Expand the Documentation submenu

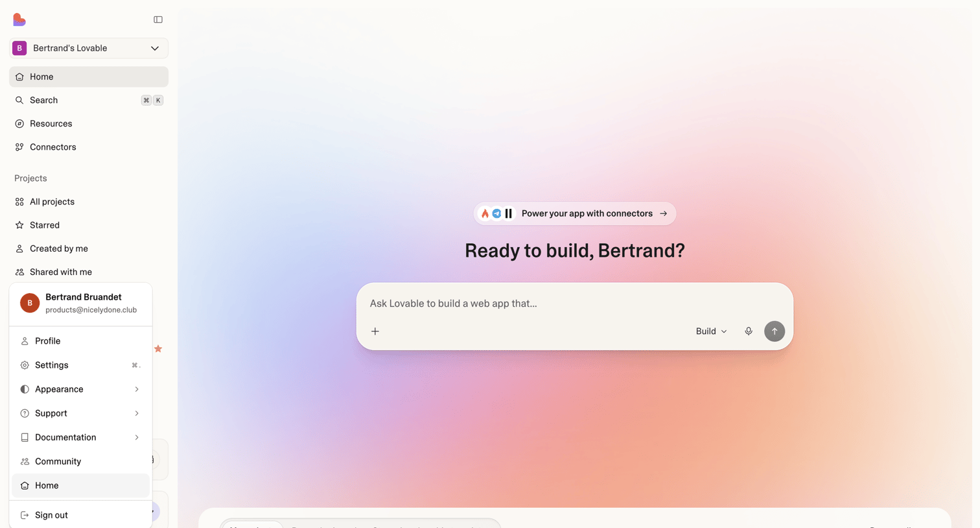point(80,437)
